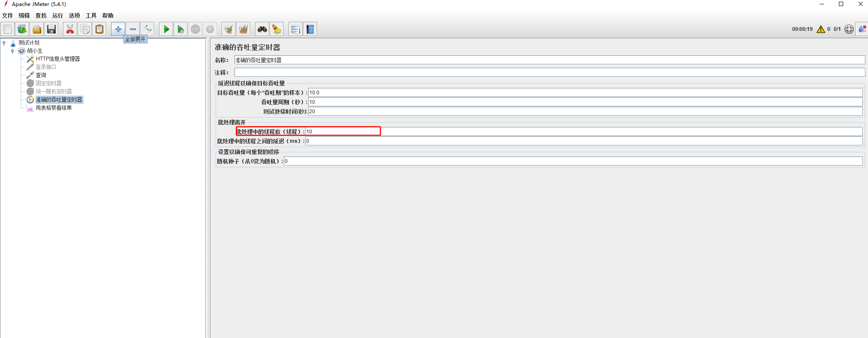Select the 胡小生 thread group
The height and width of the screenshot is (338, 868).
[x=35, y=51]
